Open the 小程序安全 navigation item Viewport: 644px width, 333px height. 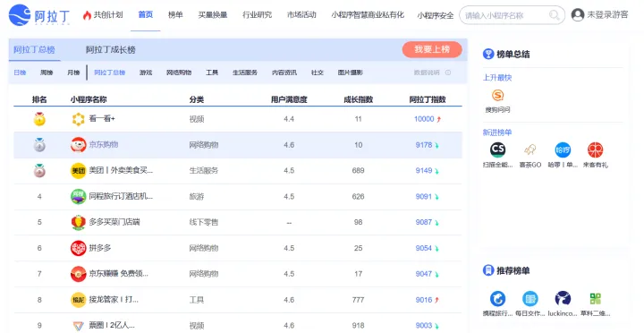[436, 15]
